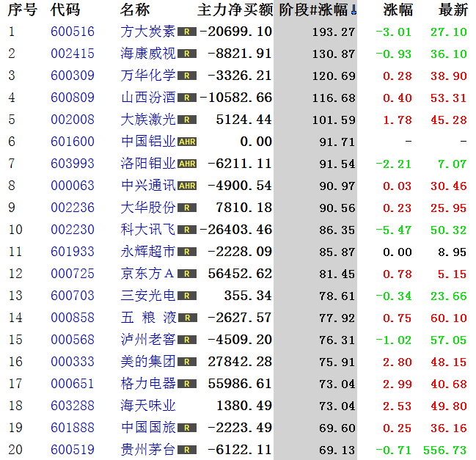Screen dimensions: 476x460
Task: Select the stock name 永辉超市
Action: (x=148, y=252)
